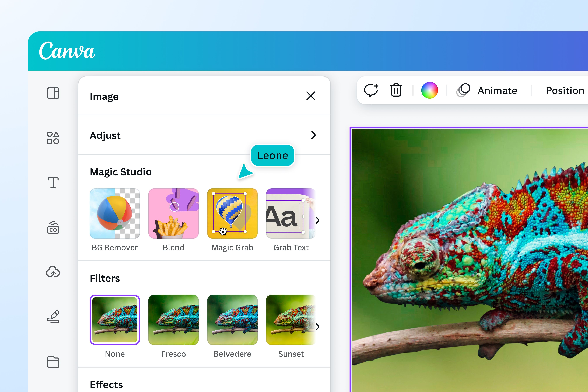Click the Effects heading
588x392 pixels.
point(106,385)
